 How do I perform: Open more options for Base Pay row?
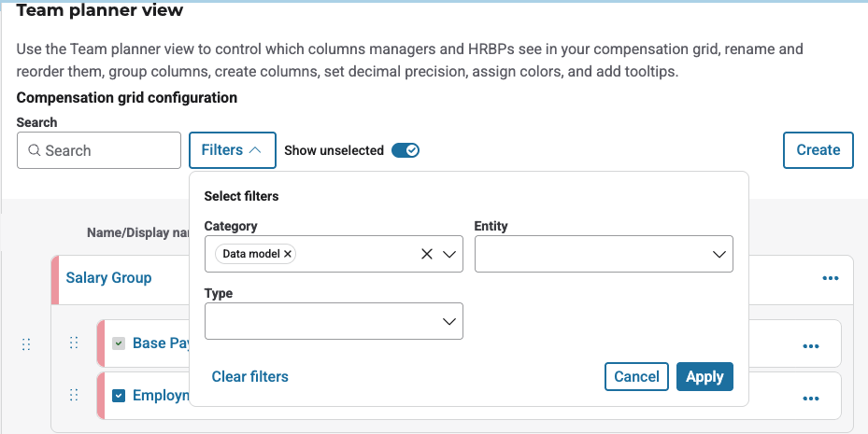pyautogui.click(x=810, y=346)
